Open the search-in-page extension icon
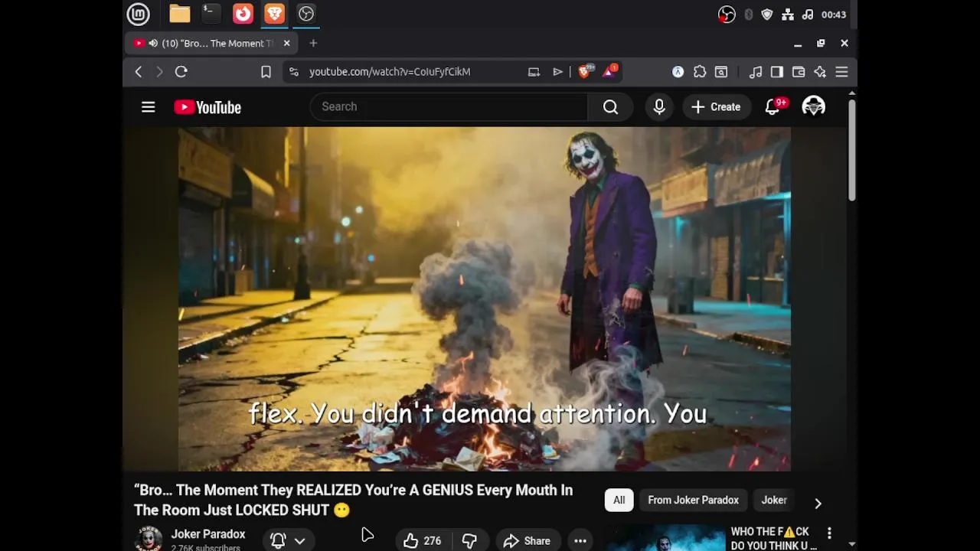 pyautogui.click(x=721, y=71)
